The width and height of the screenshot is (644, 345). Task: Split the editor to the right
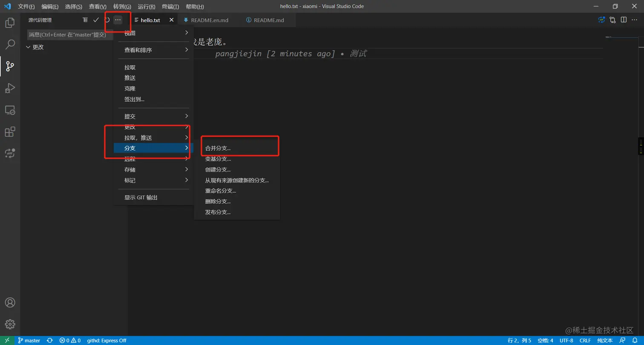click(x=624, y=20)
